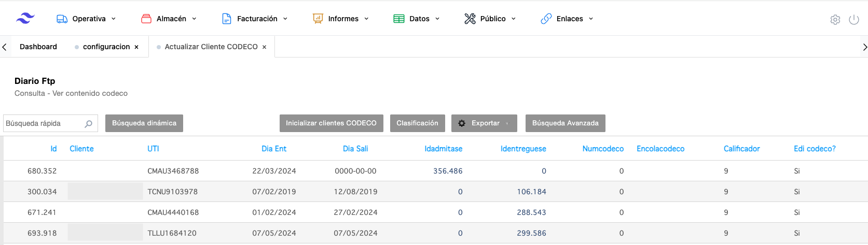
Task: Open Idadmitase value 356.486 link
Action: [x=447, y=171]
